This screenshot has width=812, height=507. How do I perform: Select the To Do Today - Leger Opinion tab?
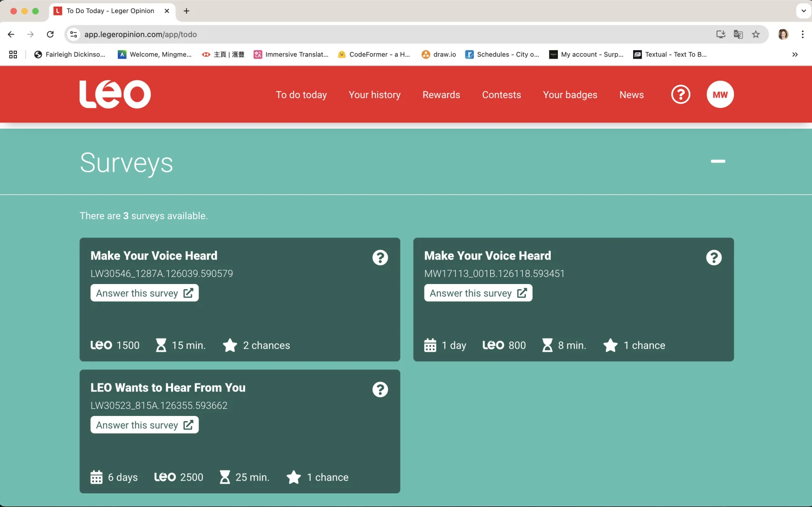pyautogui.click(x=112, y=11)
